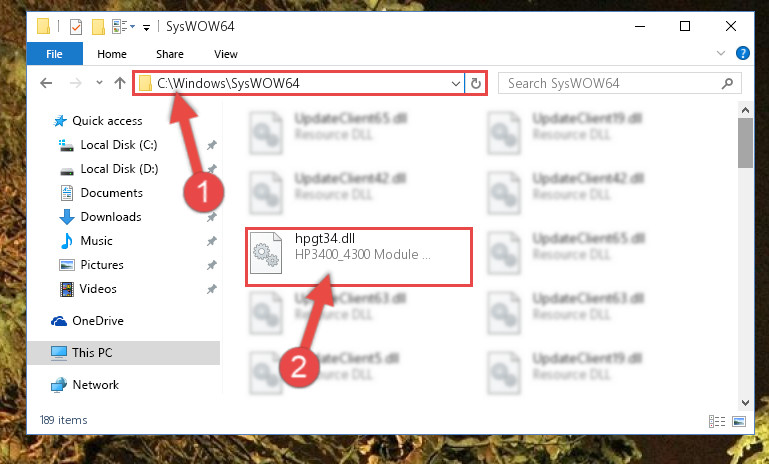
Task: Switch to the View ribbon tab
Action: point(226,54)
